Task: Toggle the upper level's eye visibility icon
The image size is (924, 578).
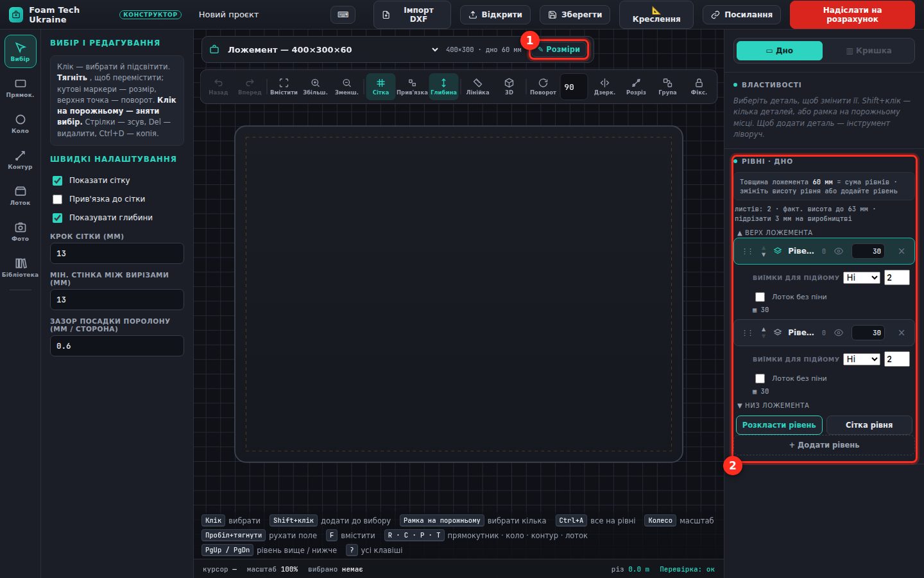Action: 838,251
